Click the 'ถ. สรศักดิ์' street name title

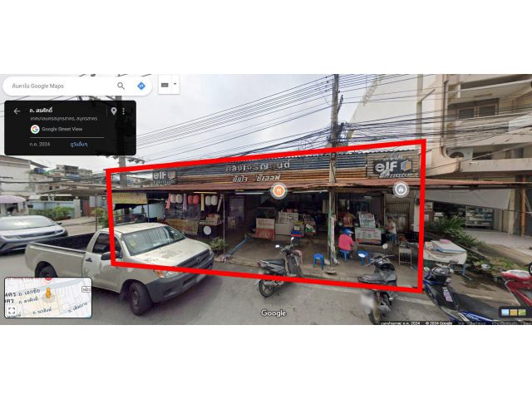pos(41,111)
